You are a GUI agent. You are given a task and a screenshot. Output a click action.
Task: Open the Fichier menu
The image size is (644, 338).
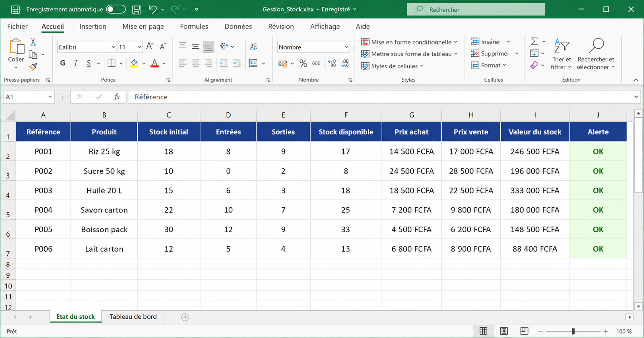17,26
